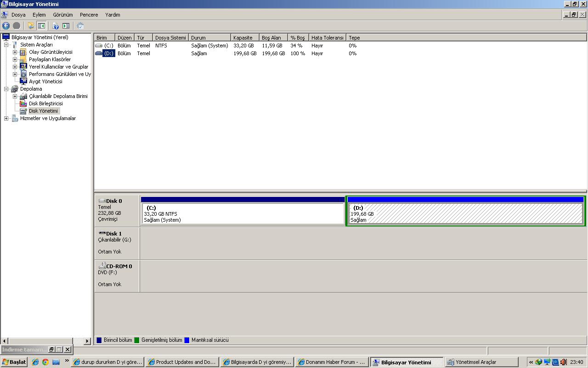Open the Yardım menu

coord(113,15)
